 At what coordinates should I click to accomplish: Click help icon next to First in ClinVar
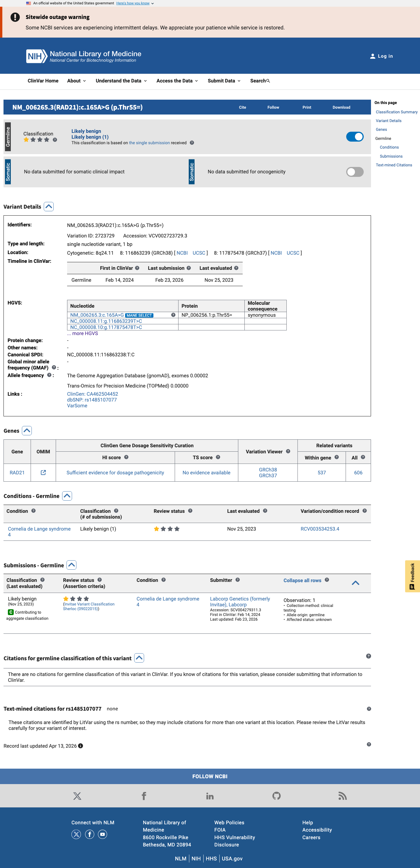coord(137,268)
